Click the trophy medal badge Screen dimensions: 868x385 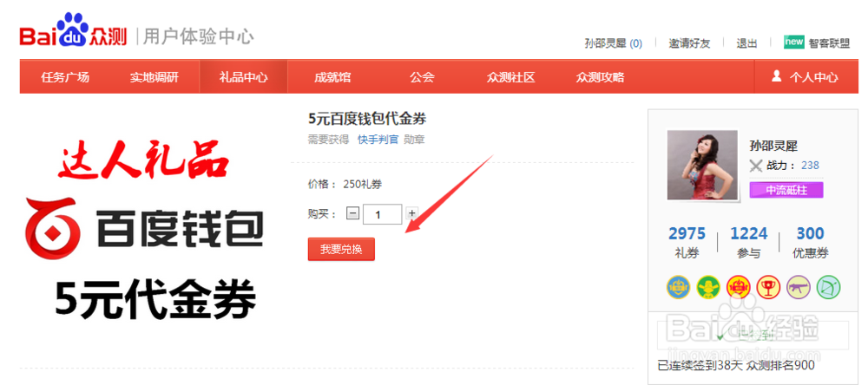(x=768, y=287)
